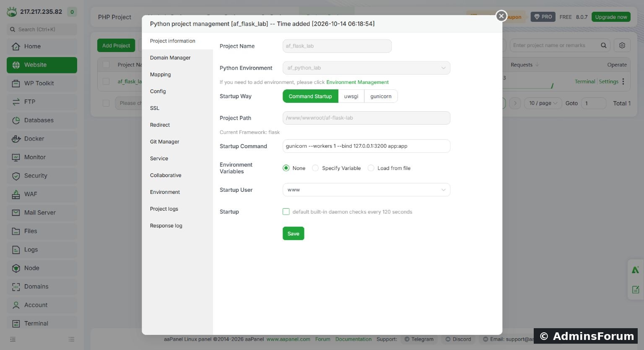Open the WAF firewall icon
Screen dimensions: 644x350
[x=16, y=194]
